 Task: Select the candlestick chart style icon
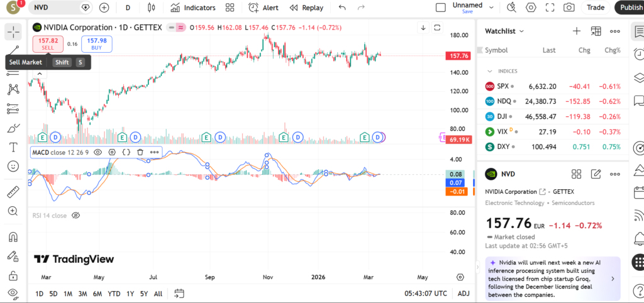pos(150,8)
